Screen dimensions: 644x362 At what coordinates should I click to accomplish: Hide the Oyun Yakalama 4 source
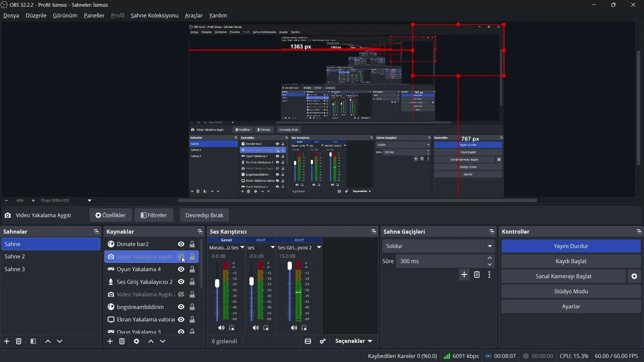pos(181,269)
